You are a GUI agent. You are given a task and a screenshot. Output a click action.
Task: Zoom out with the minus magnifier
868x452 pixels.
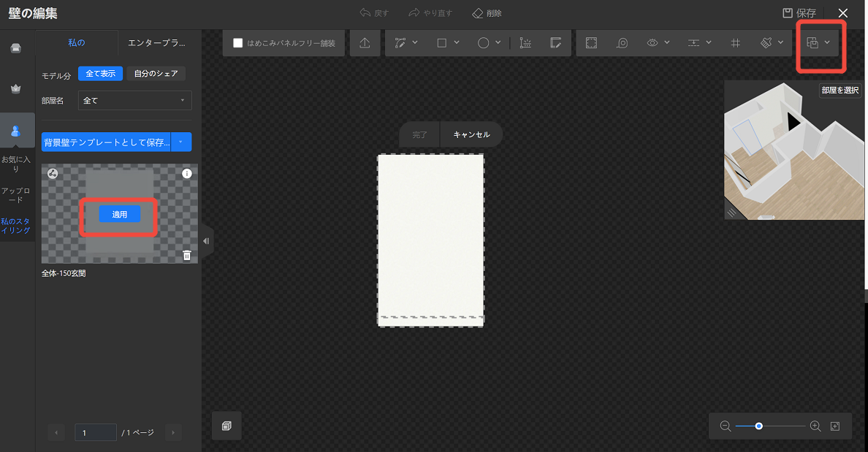[x=726, y=426]
